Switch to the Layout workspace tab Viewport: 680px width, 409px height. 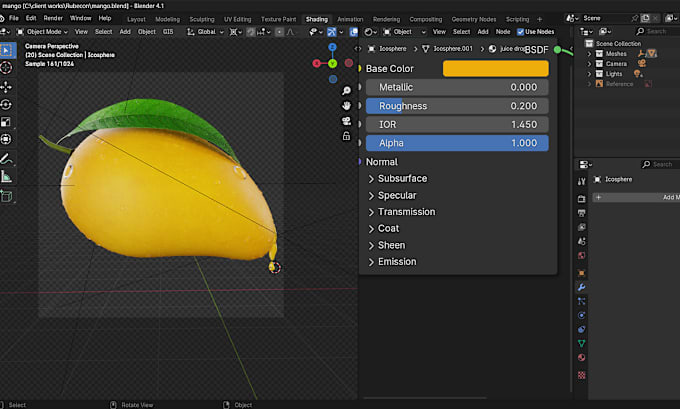click(136, 19)
